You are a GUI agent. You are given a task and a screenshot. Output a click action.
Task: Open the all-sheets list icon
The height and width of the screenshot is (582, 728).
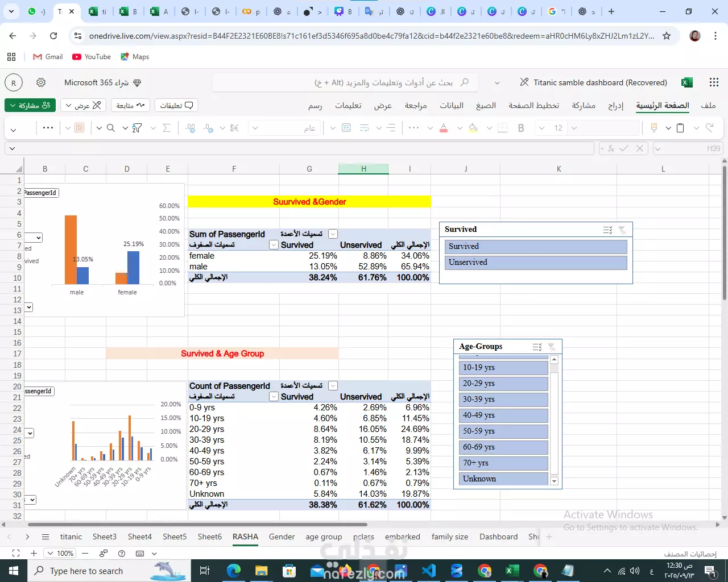(45, 537)
